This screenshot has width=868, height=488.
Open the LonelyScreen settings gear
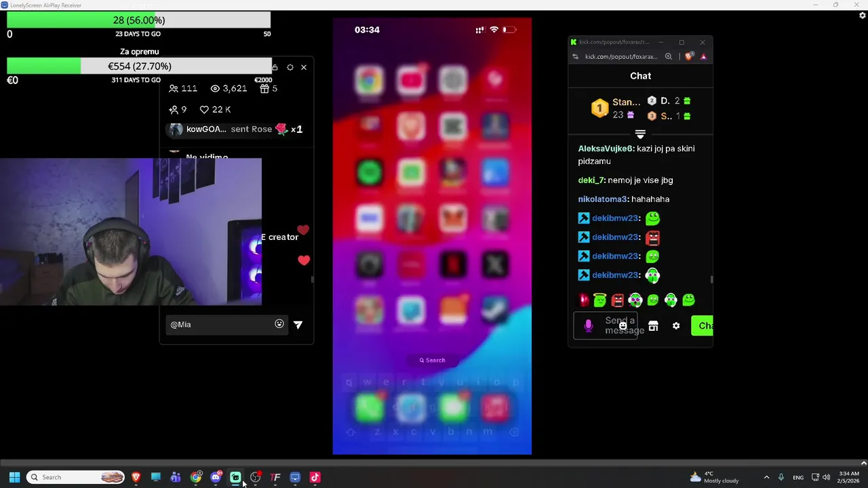(x=862, y=15)
